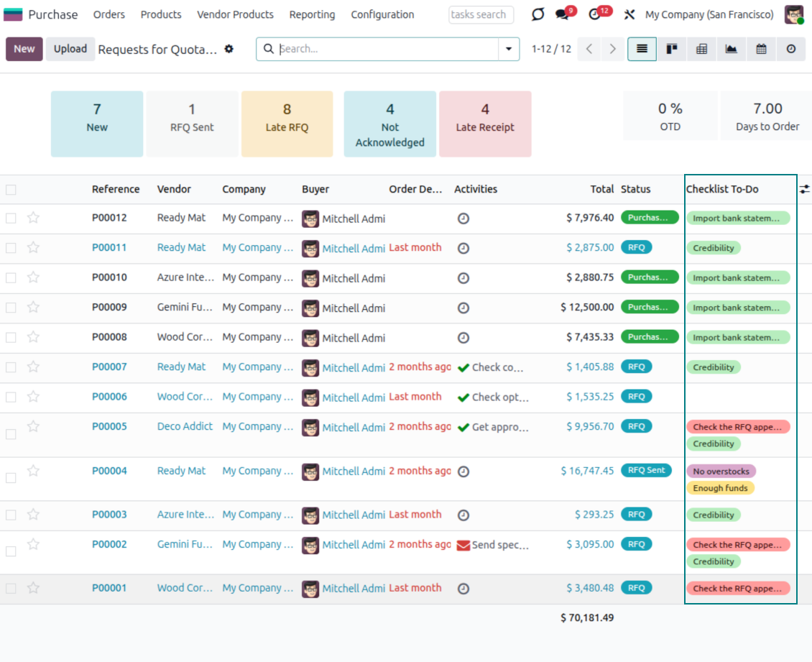Expand the search filters dropdown
This screenshot has height=662, width=812.
pyautogui.click(x=509, y=49)
